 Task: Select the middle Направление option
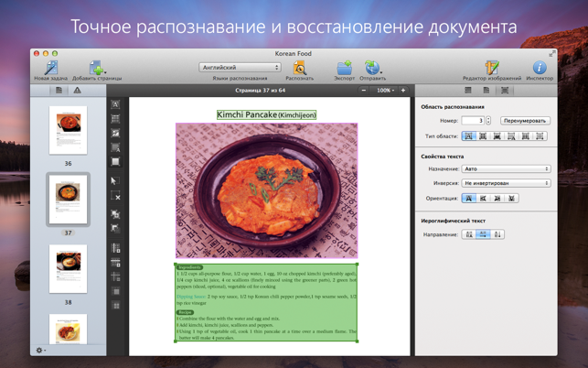point(483,234)
